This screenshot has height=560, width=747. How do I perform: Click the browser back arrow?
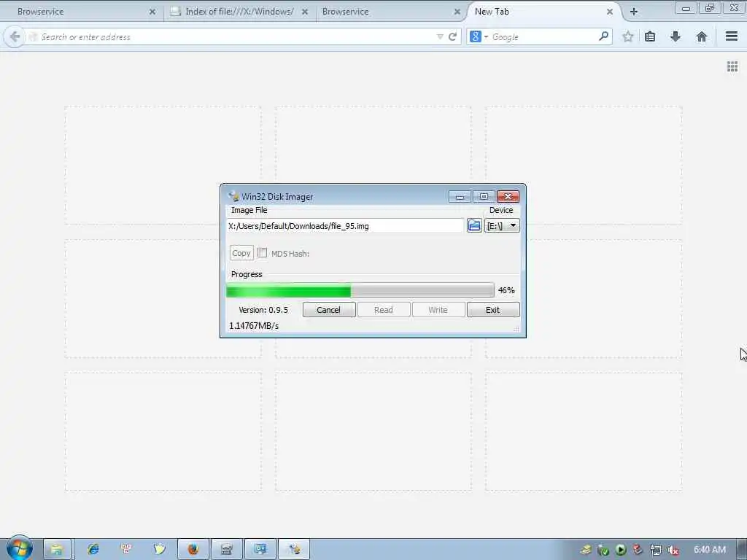click(15, 36)
